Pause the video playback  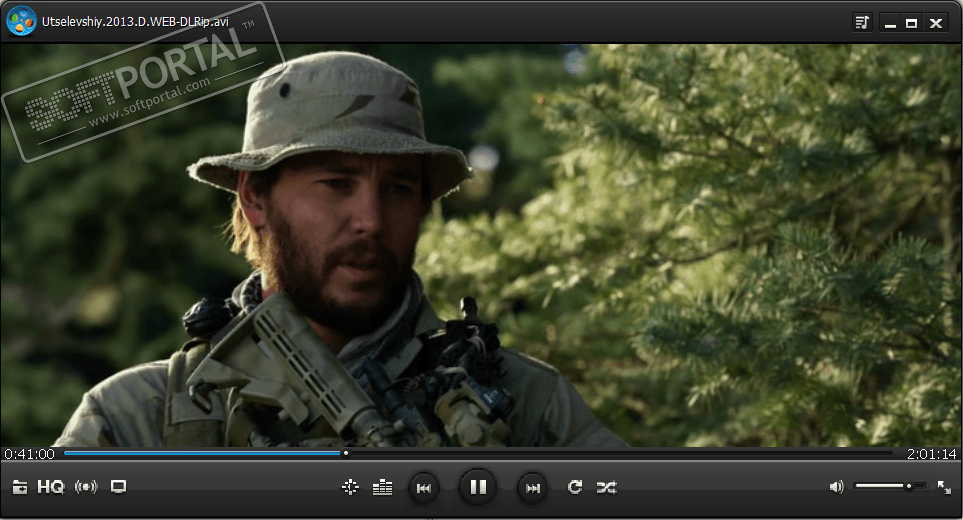coord(478,487)
